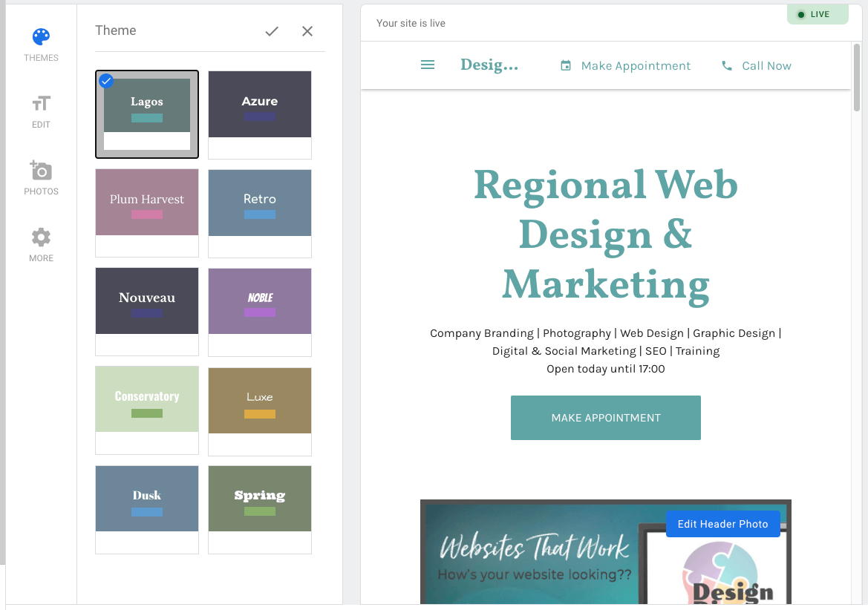Confirm theme with the checkmark icon
The image size is (868, 610).
pos(272,31)
